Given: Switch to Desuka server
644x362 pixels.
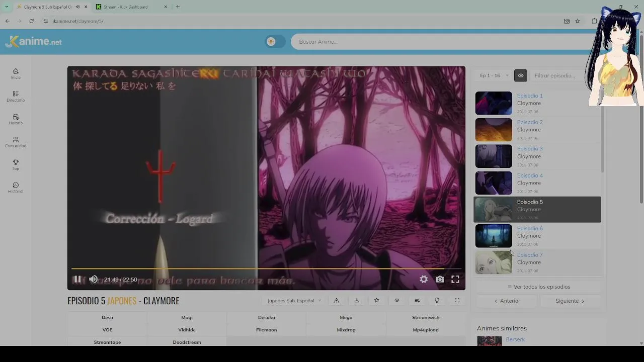Looking at the screenshot, I should point(267,317).
